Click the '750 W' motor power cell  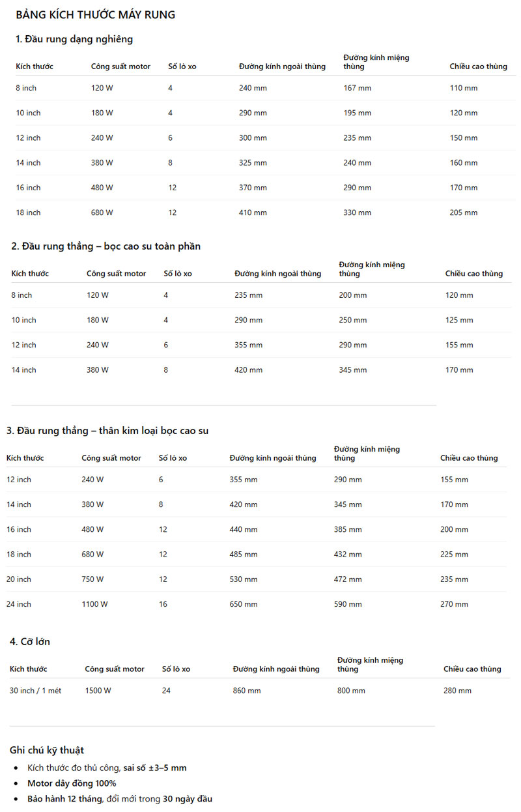pos(92,579)
